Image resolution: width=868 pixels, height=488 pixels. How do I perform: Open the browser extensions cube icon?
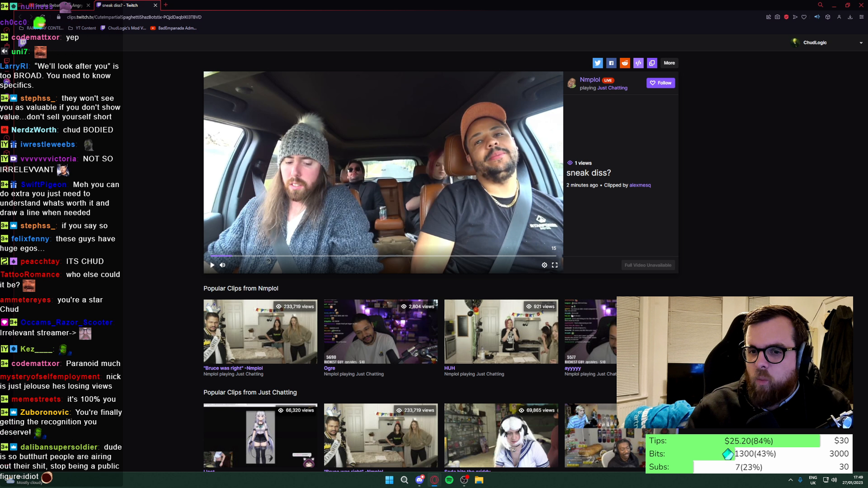tap(827, 17)
